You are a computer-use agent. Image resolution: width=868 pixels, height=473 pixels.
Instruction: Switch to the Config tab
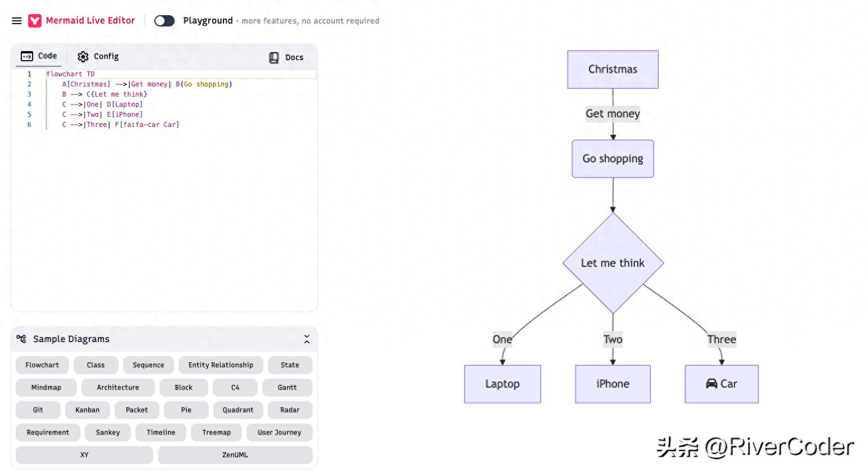(x=98, y=57)
